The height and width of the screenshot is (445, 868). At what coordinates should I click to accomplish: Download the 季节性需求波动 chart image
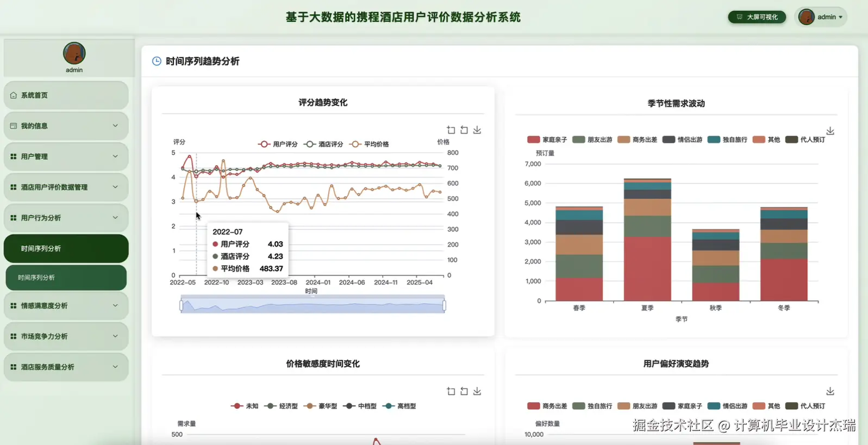click(830, 131)
